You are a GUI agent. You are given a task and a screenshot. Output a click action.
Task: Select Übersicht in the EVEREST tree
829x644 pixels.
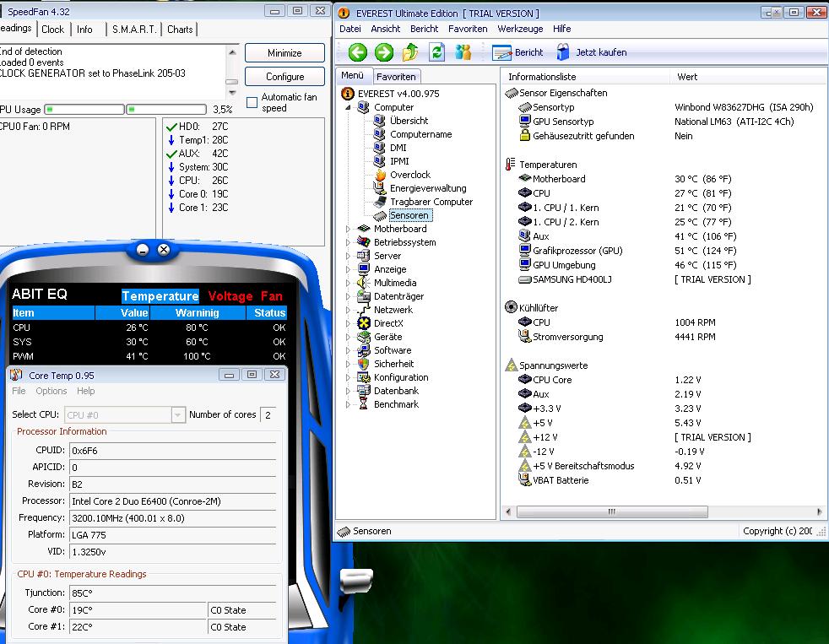[x=409, y=121]
